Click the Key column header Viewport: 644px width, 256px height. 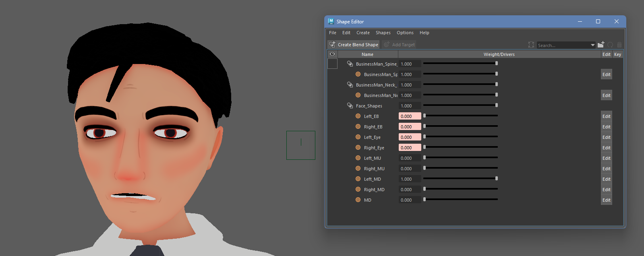pyautogui.click(x=618, y=54)
